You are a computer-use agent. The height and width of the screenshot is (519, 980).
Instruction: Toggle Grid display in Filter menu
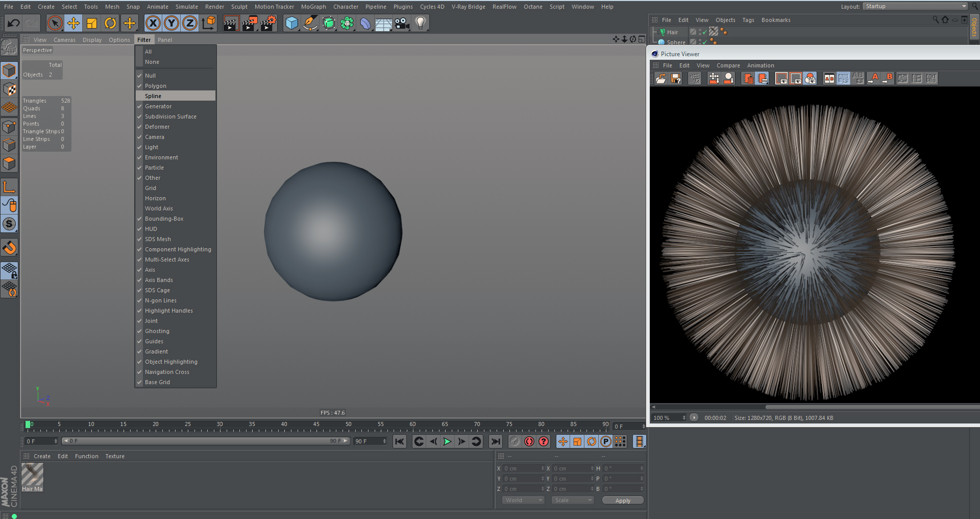151,188
